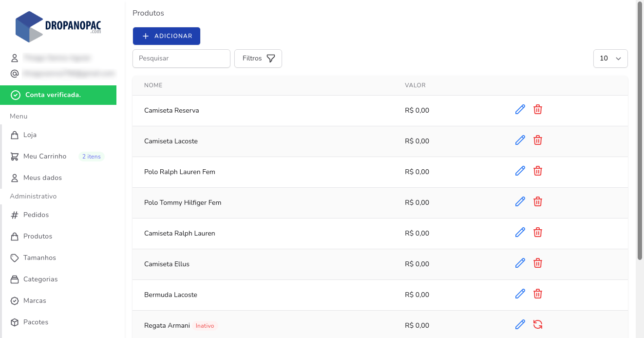Click the Bermuda Lacoste name
The image size is (644, 338).
(170, 295)
